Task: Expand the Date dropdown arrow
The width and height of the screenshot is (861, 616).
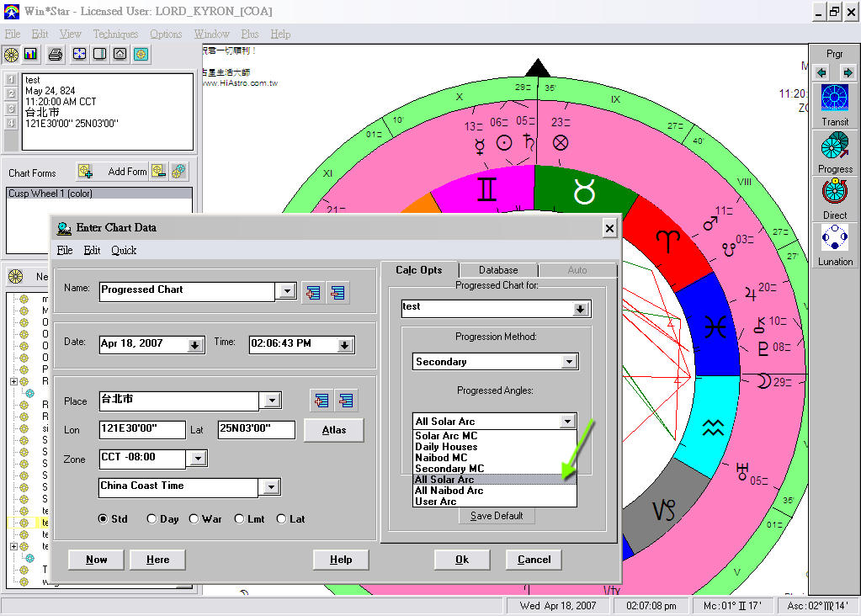Action: pos(195,345)
